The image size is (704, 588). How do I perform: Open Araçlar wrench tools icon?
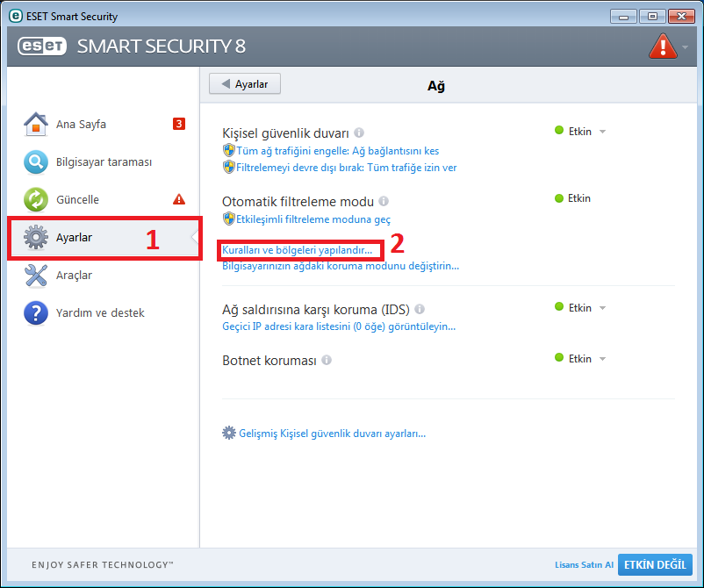(36, 275)
